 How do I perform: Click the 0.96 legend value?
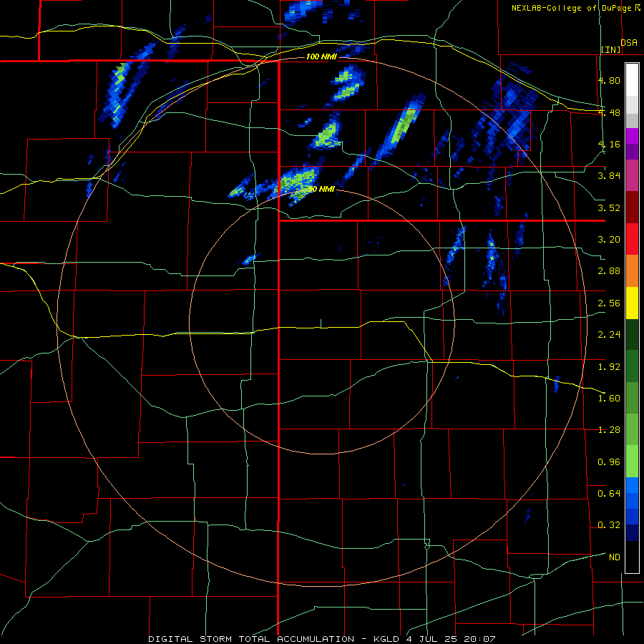(x=609, y=462)
